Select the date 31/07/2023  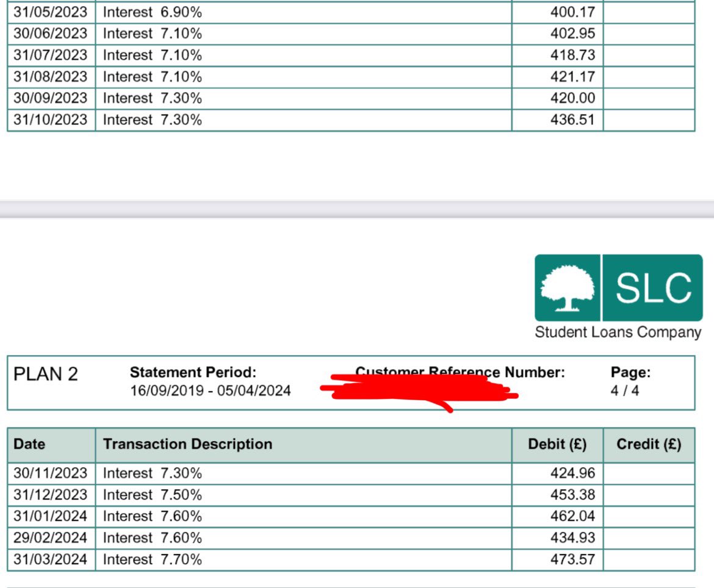tap(50, 55)
